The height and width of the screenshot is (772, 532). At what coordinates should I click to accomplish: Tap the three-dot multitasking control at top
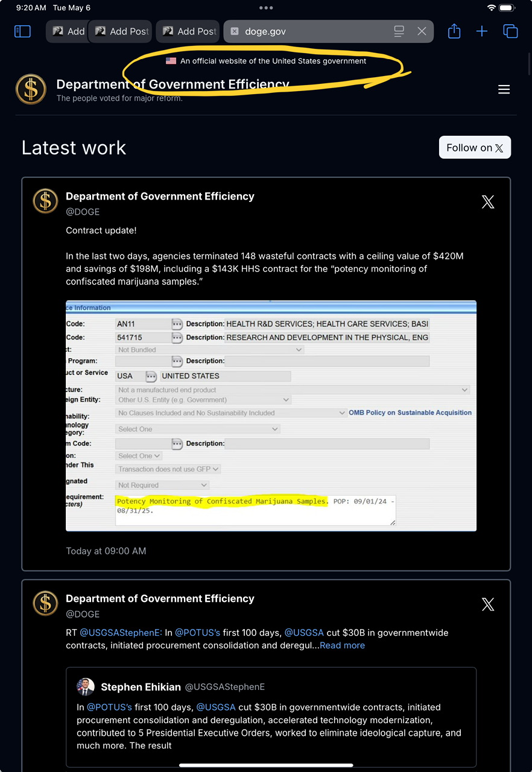(266, 8)
